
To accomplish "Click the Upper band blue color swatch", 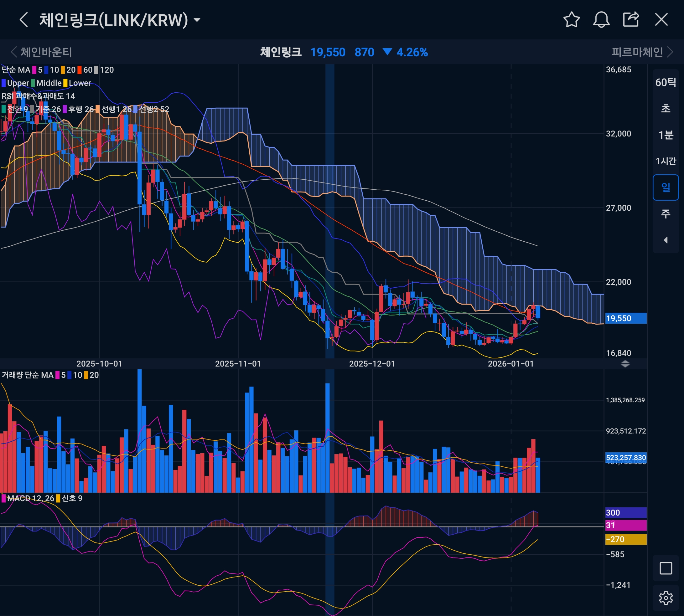I will [4, 83].
